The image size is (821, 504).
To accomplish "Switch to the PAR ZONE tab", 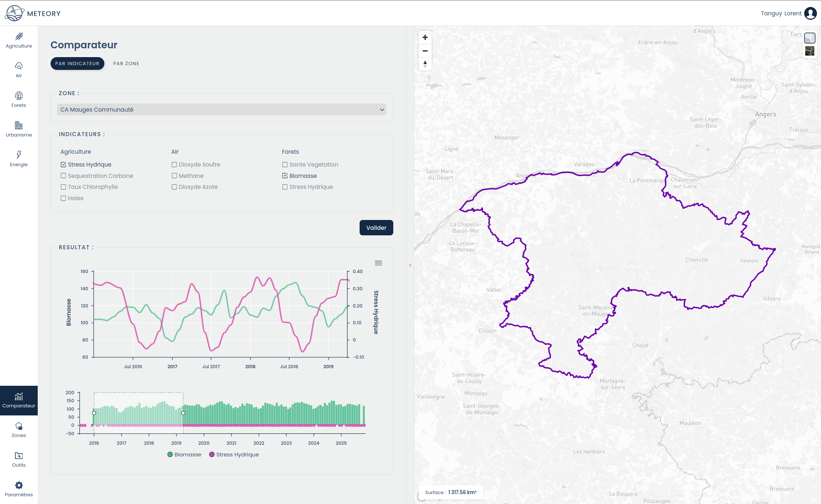I will [x=126, y=64].
